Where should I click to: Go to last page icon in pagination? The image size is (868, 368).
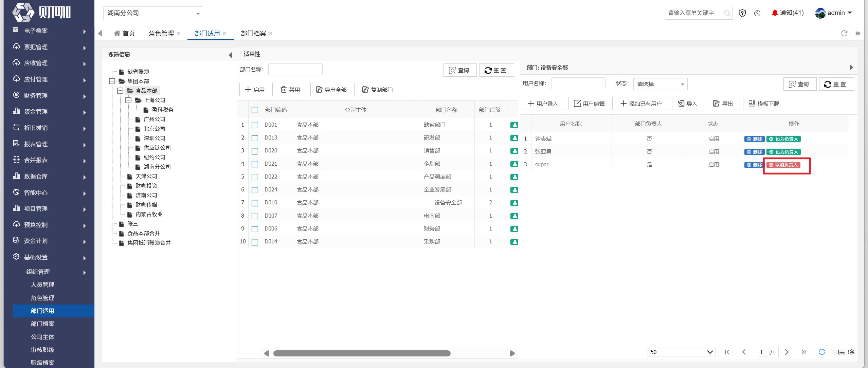coord(803,352)
